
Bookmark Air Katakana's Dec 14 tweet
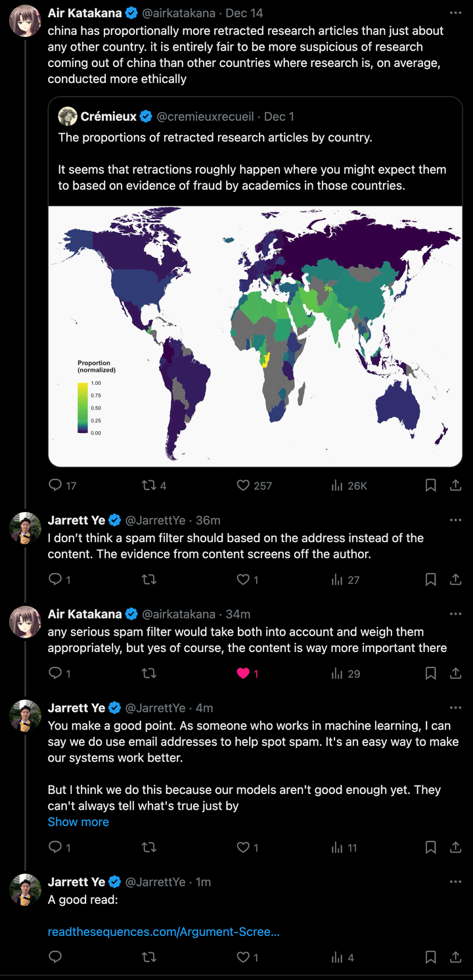[x=430, y=485]
